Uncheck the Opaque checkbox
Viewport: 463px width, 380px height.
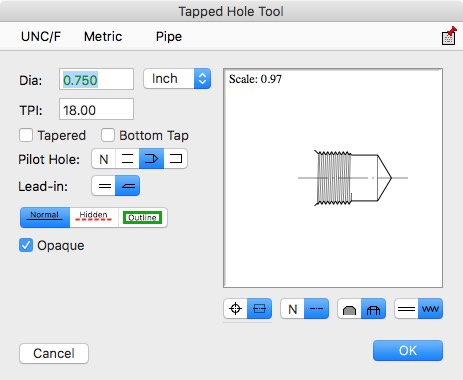[26, 245]
